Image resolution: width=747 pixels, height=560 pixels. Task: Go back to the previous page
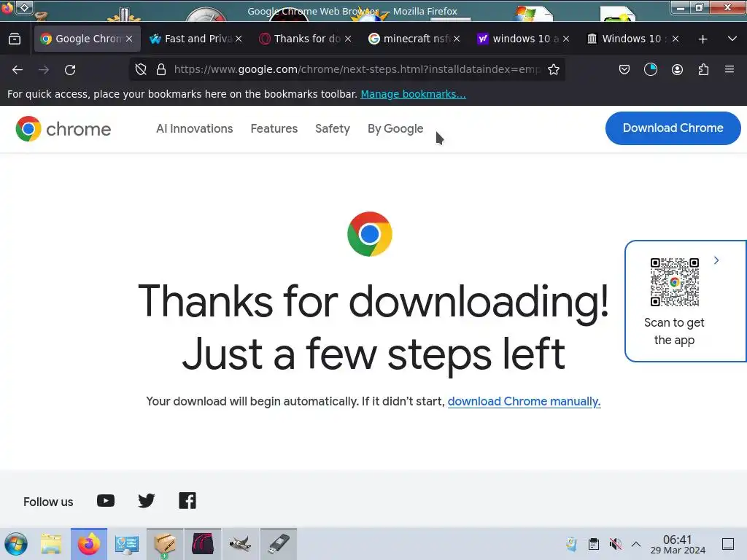(18, 70)
